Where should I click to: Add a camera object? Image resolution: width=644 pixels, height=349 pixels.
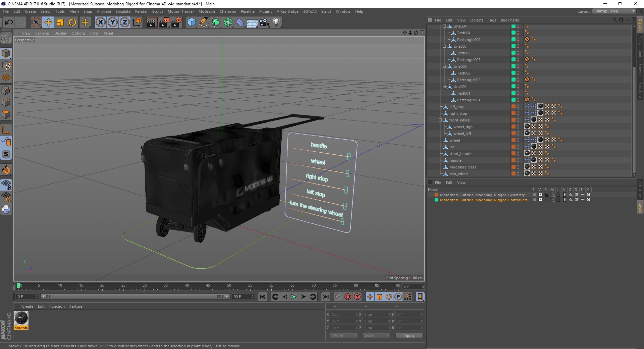pos(264,22)
